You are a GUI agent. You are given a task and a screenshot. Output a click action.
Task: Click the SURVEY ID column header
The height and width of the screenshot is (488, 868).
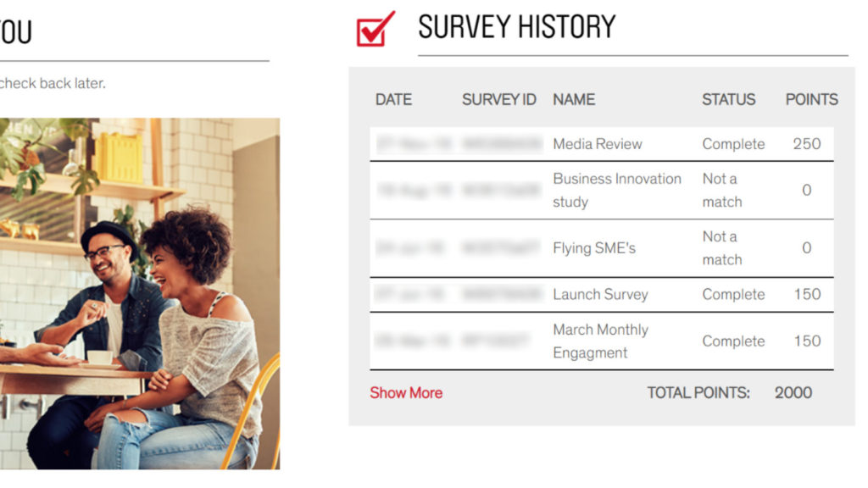498,100
